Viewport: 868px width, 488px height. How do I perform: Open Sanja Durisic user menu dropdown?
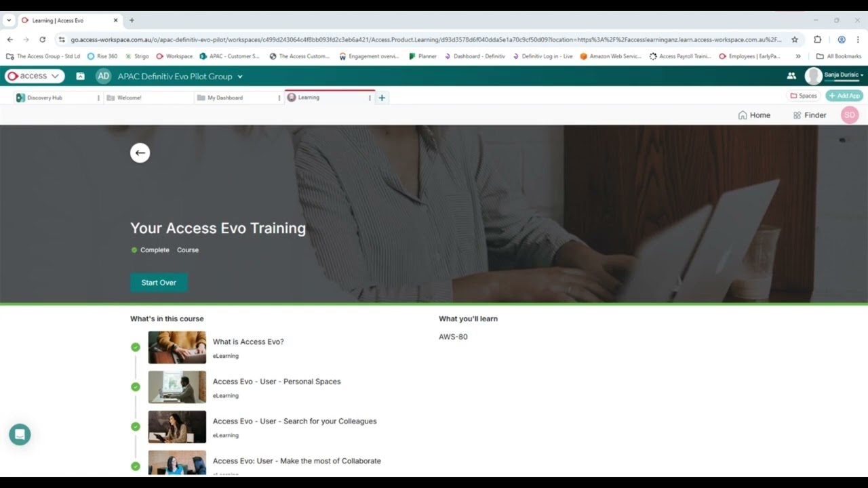[844, 75]
